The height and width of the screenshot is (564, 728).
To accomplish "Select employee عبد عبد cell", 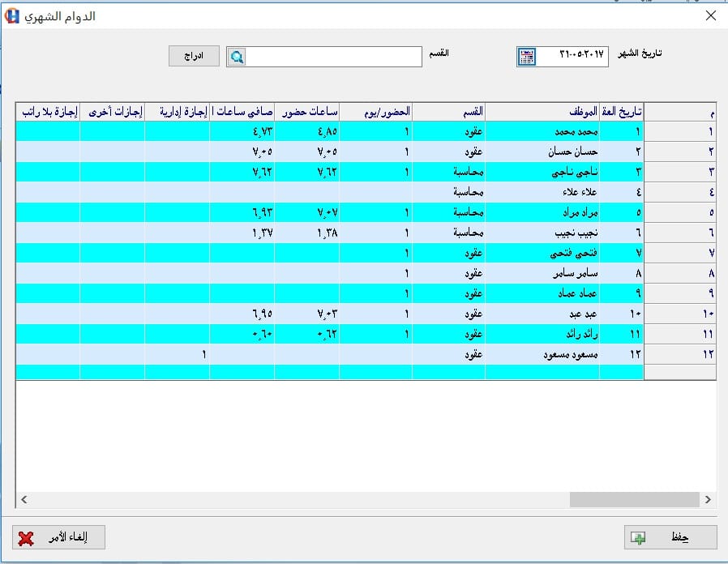I will [x=542, y=314].
